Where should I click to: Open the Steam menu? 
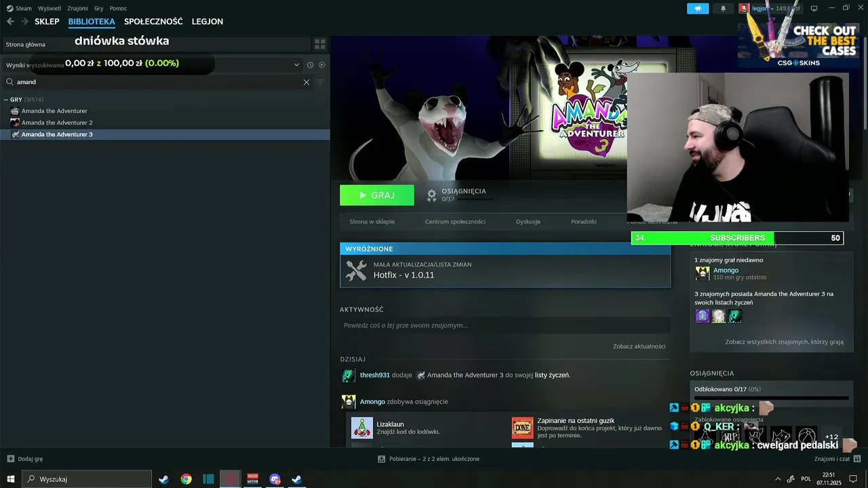click(20, 8)
